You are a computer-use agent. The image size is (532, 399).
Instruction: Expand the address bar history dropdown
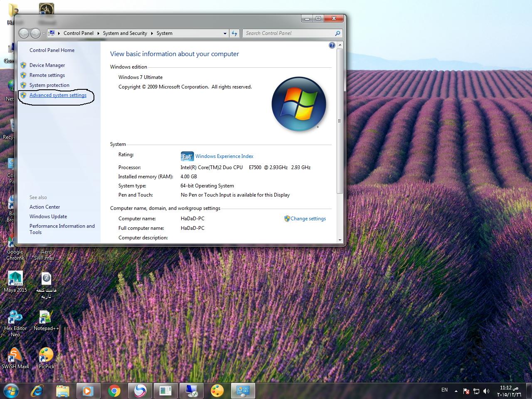(x=225, y=33)
